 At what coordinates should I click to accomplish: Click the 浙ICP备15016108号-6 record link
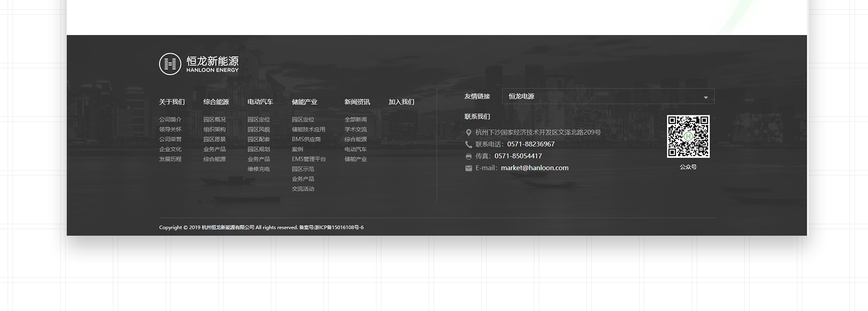click(x=339, y=228)
